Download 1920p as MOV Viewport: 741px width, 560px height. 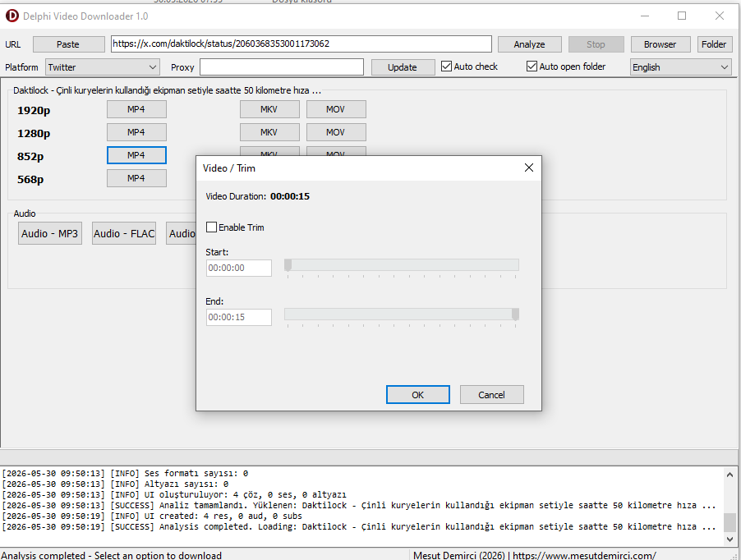[x=336, y=109]
